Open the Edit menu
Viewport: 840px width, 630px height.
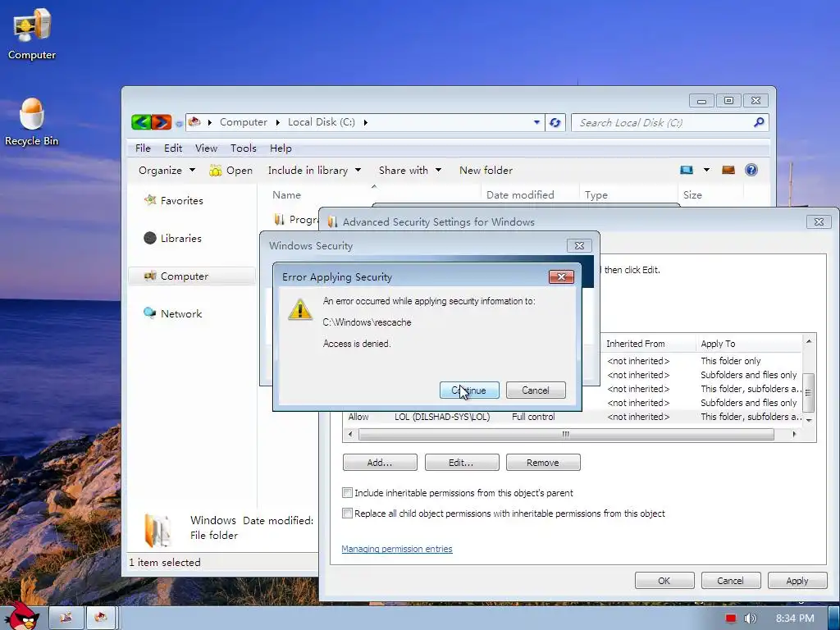tap(173, 148)
